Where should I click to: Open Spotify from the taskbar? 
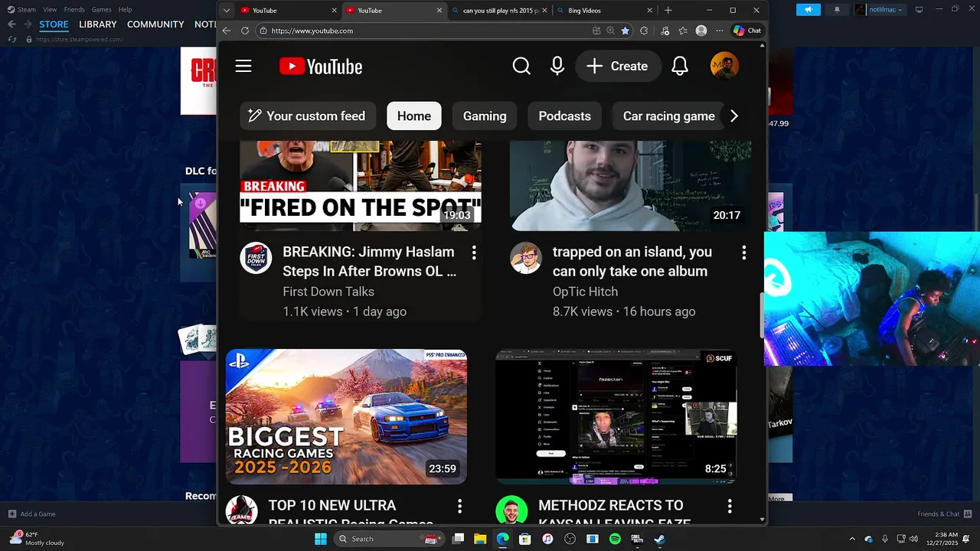(615, 539)
